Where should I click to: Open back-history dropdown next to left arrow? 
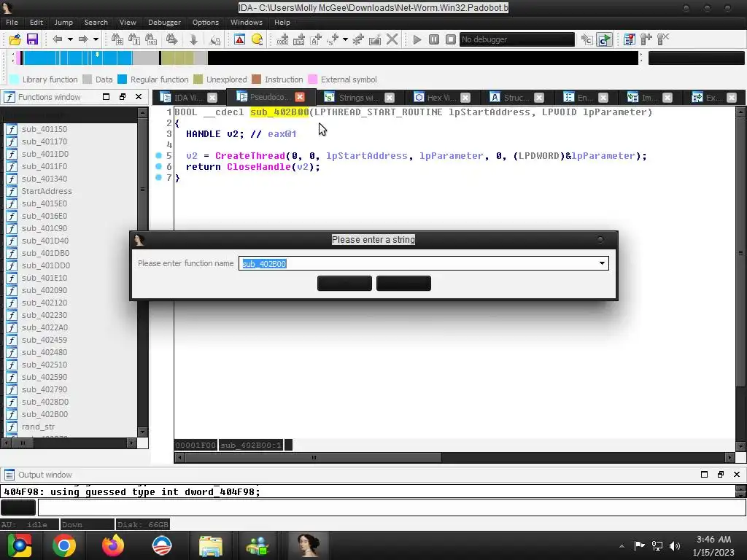[x=70, y=39]
